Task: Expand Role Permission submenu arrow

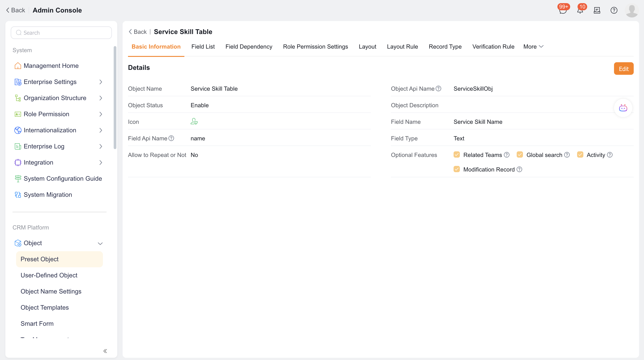Action: click(x=100, y=114)
